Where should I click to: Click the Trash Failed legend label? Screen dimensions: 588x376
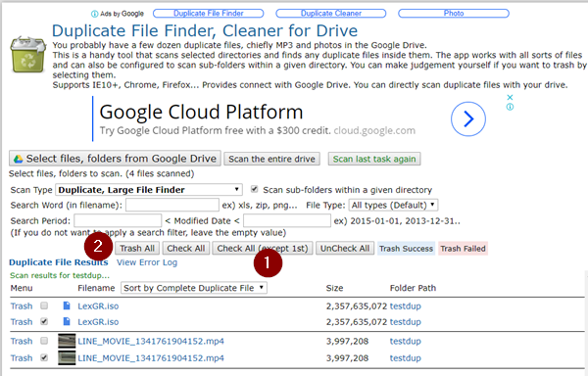(463, 249)
